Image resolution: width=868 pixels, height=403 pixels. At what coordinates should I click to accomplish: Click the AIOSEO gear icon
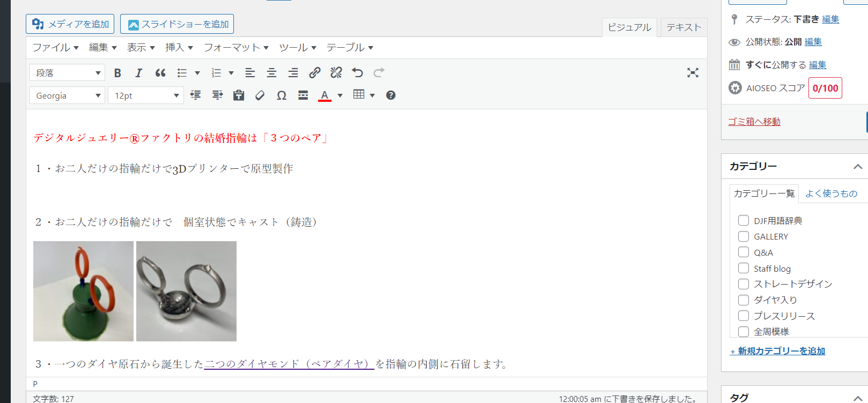(x=735, y=88)
